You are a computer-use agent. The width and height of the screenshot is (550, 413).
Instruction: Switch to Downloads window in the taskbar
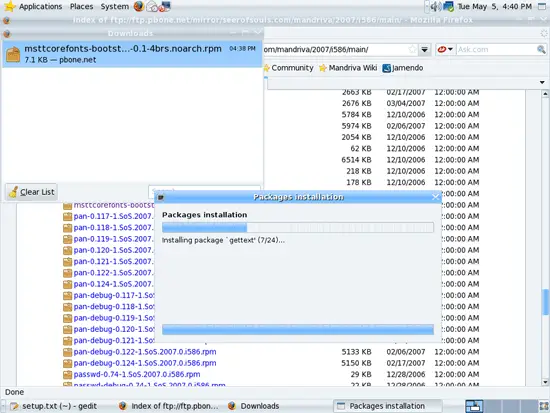coord(253,406)
